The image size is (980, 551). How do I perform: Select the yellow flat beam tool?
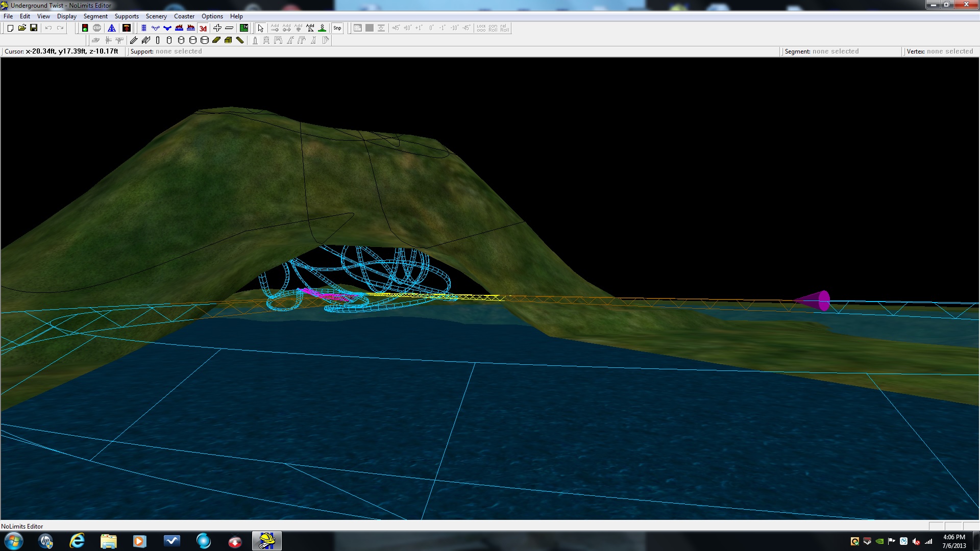[216, 40]
